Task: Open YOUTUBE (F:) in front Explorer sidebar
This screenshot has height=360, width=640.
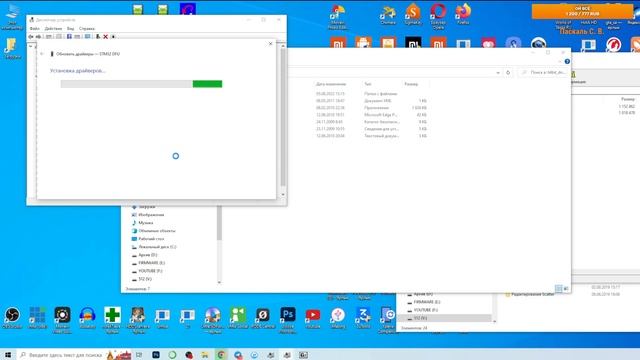Action: 147,271
